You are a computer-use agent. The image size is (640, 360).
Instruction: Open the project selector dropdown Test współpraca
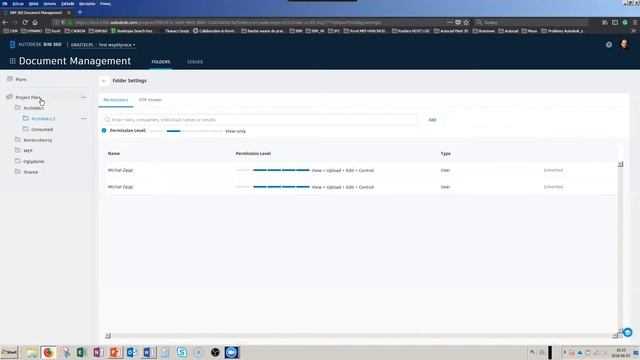pyautogui.click(x=103, y=45)
